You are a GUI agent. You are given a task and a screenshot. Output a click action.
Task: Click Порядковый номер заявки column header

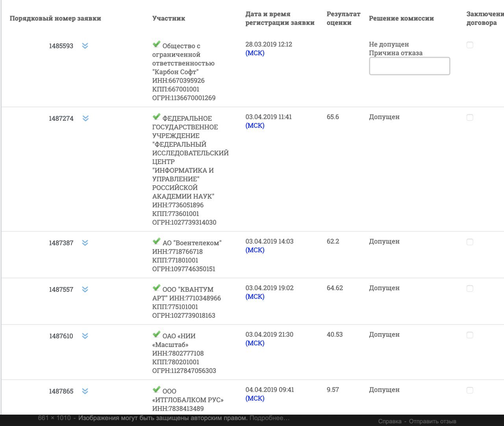(x=56, y=18)
